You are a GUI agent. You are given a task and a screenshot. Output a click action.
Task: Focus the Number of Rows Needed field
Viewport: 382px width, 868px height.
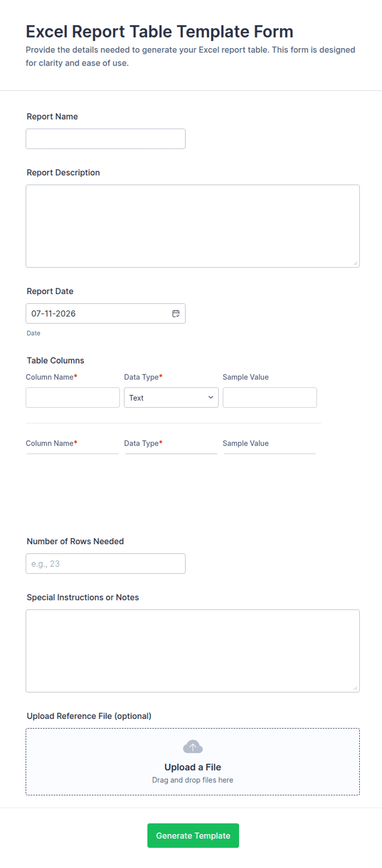tap(106, 564)
